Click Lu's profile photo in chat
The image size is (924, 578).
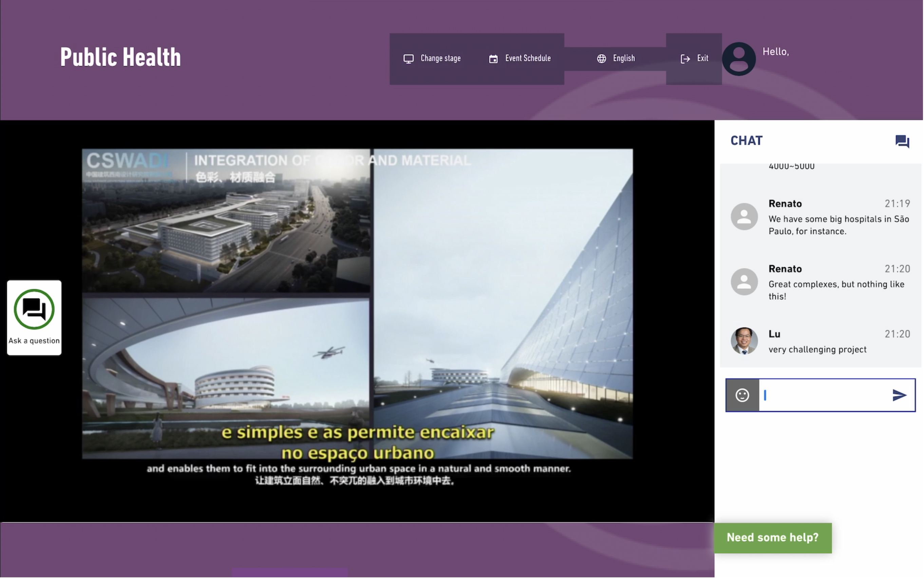[x=744, y=341]
